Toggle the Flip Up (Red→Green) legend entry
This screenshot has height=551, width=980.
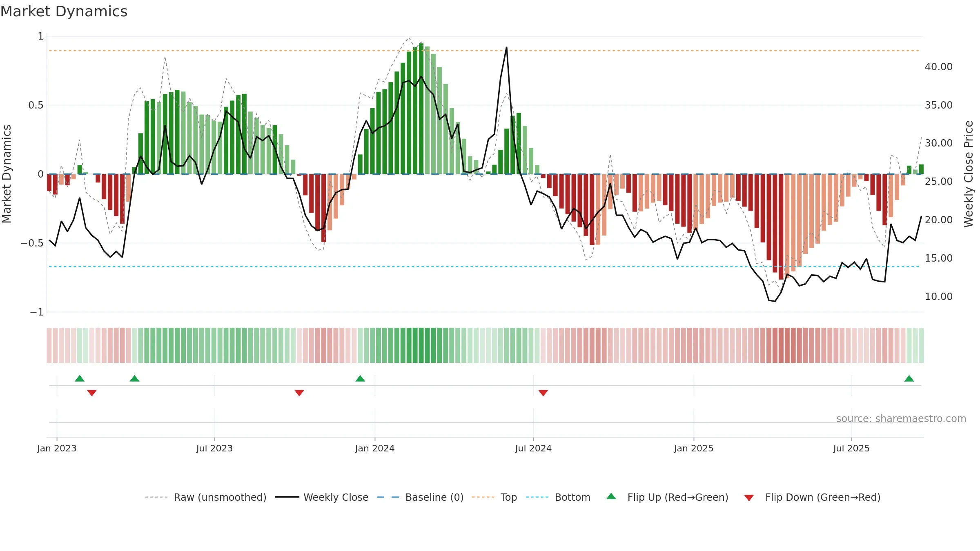667,497
